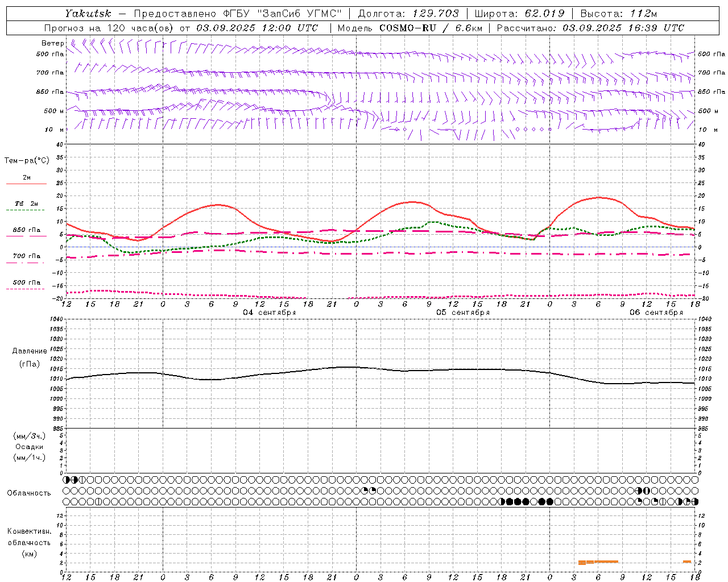
Task: Click the "(мм/3ч.)" precipitation unit label
Action: point(30,436)
